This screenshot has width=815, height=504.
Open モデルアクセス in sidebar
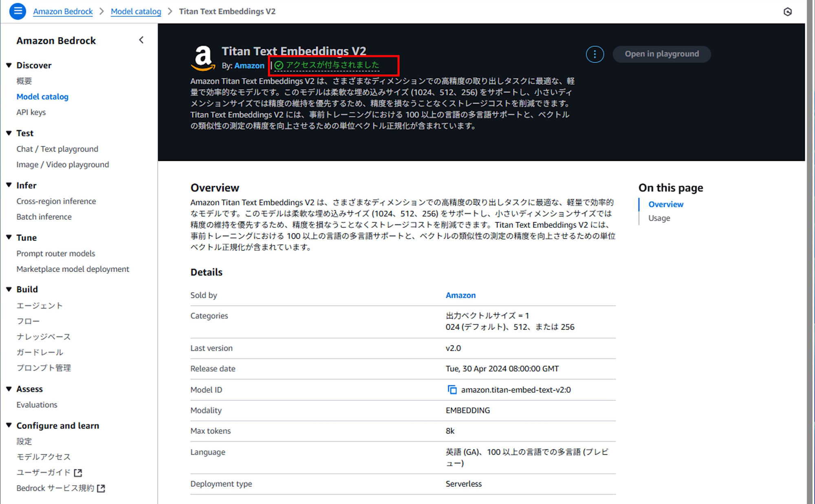(x=44, y=457)
